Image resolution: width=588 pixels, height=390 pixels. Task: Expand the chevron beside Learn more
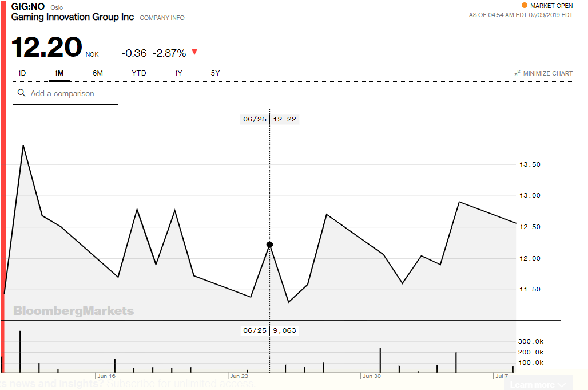coord(563,384)
